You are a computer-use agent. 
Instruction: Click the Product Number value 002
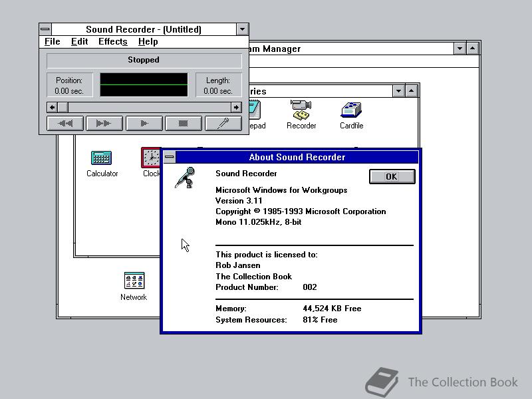310,287
